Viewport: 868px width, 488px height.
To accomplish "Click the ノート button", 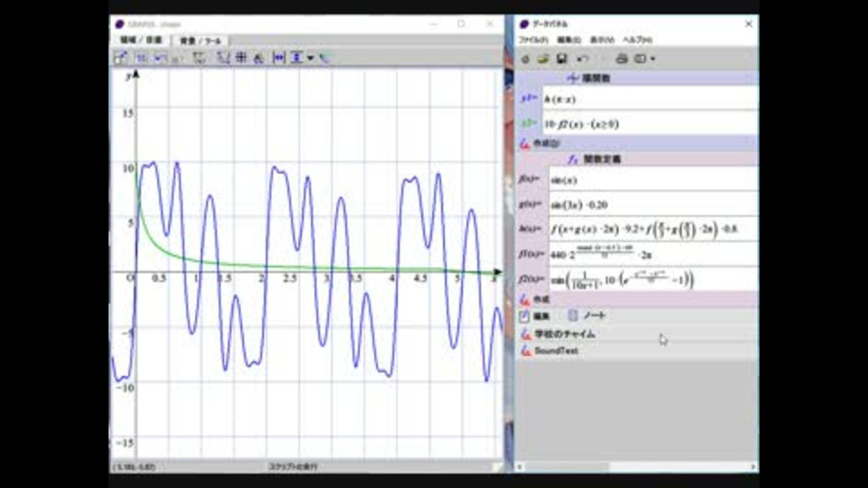I will tap(588, 316).
